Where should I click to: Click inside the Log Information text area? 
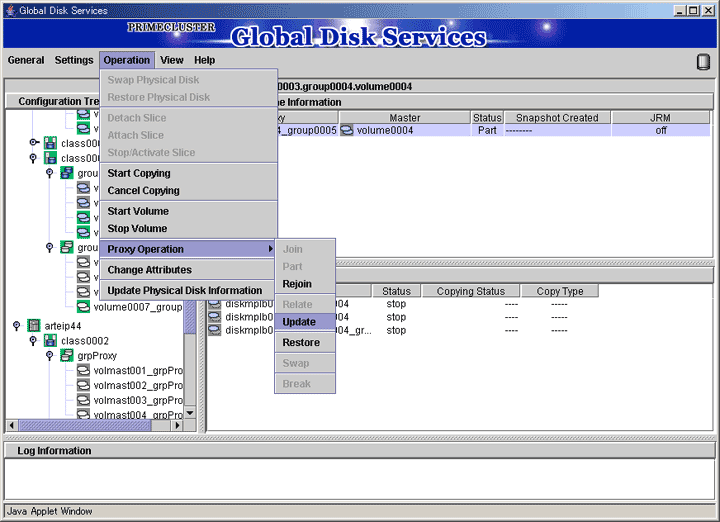360,478
